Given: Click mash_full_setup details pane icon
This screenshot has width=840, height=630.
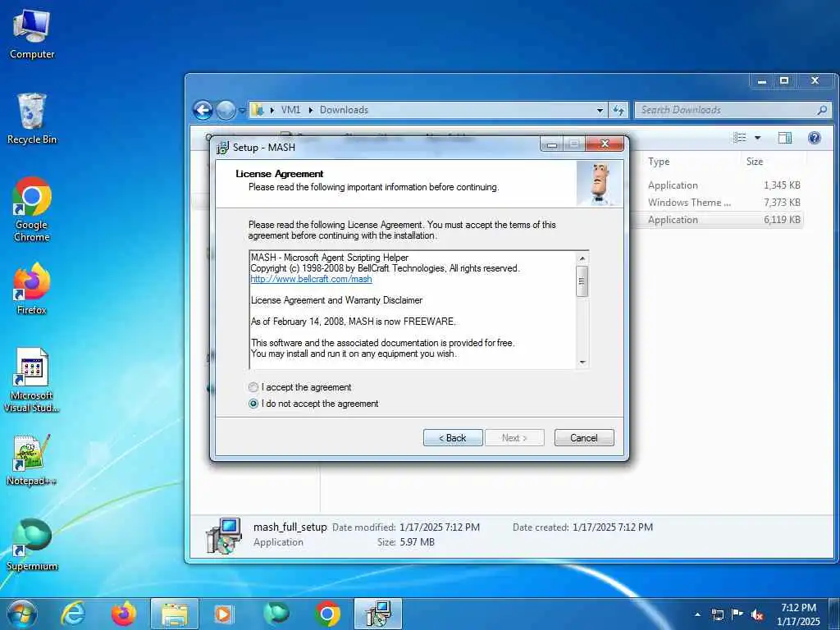Looking at the screenshot, I should (x=223, y=535).
